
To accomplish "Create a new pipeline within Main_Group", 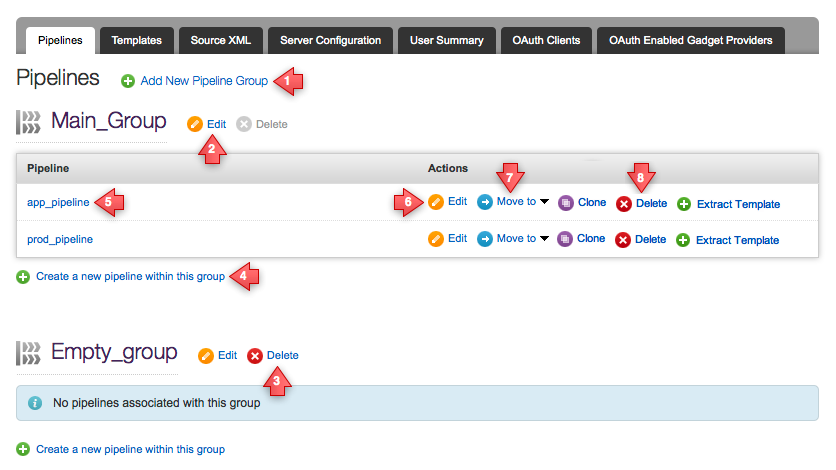I will point(130,277).
